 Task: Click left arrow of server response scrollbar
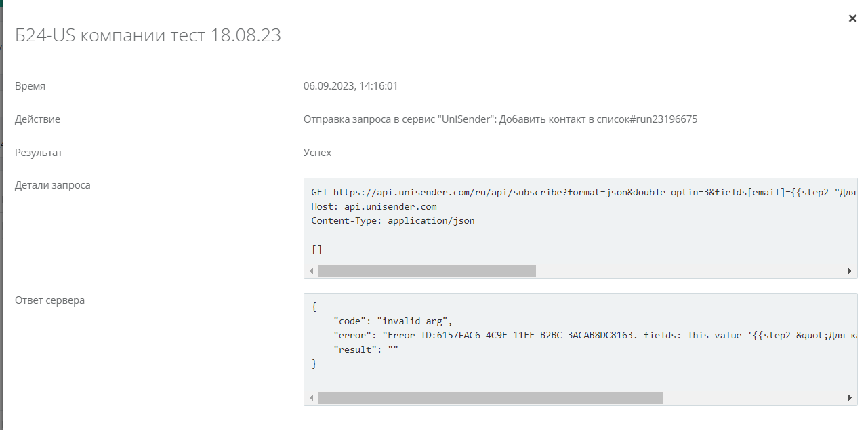click(x=311, y=398)
